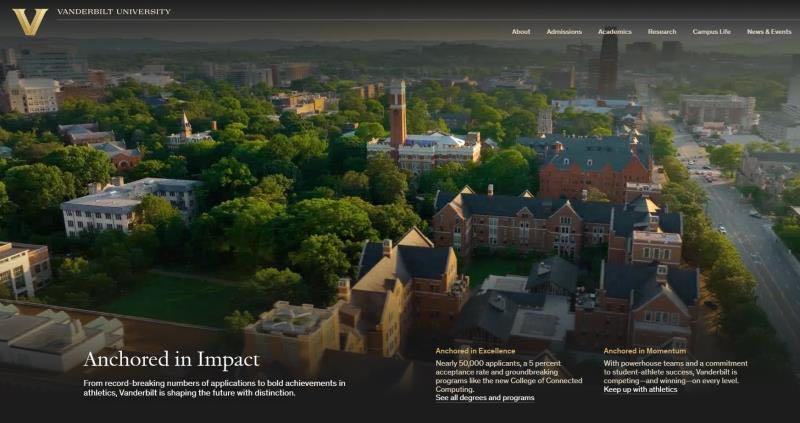Screen dimensions: 800x423
Task: Open the Campus Life menu item
Action: 712,32
